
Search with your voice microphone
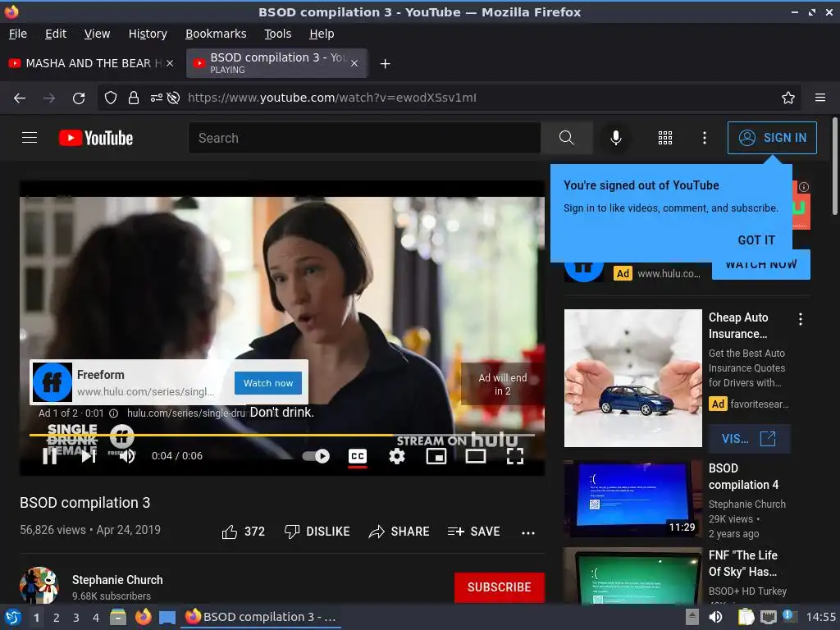coord(616,138)
